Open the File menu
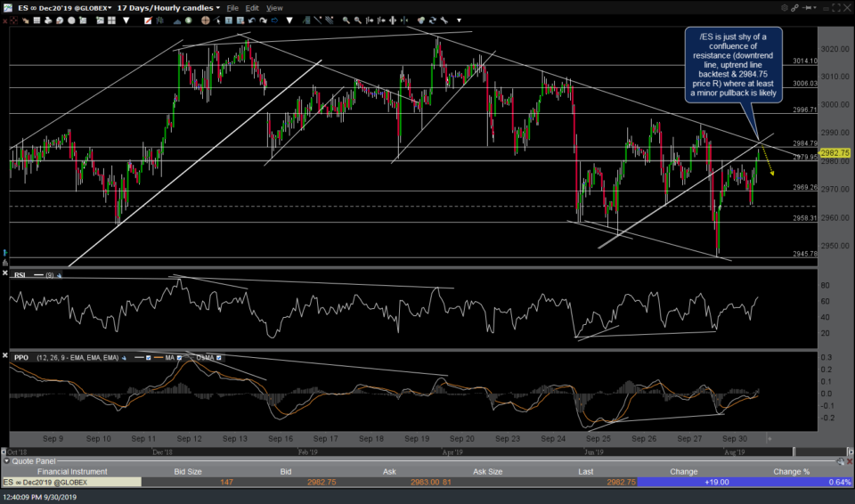The image size is (855, 504). 232,8
